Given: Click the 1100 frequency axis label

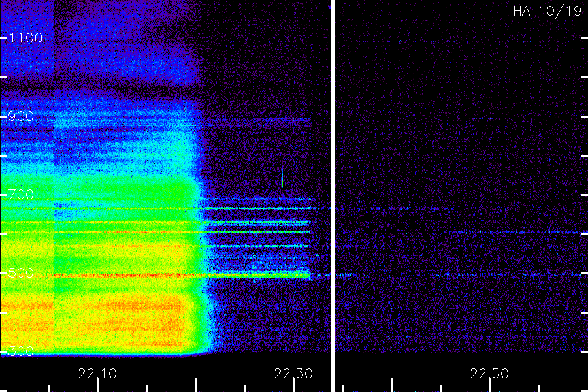Looking at the screenshot, I should point(26,38).
